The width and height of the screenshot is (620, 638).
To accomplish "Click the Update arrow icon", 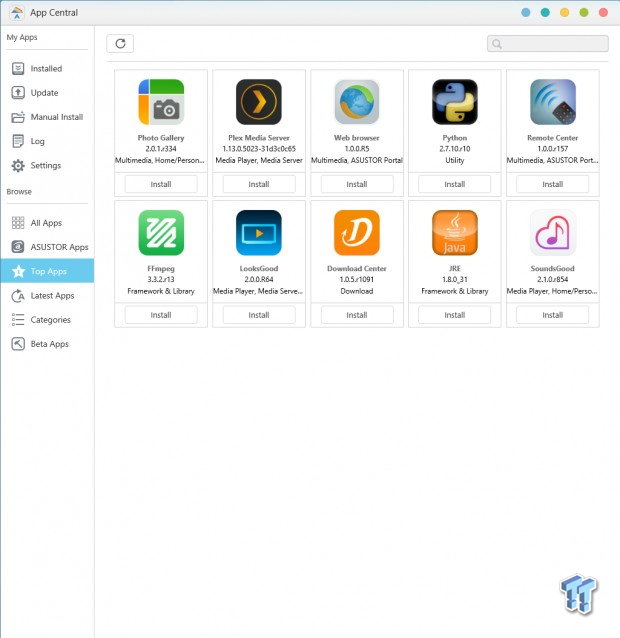I will pos(18,93).
